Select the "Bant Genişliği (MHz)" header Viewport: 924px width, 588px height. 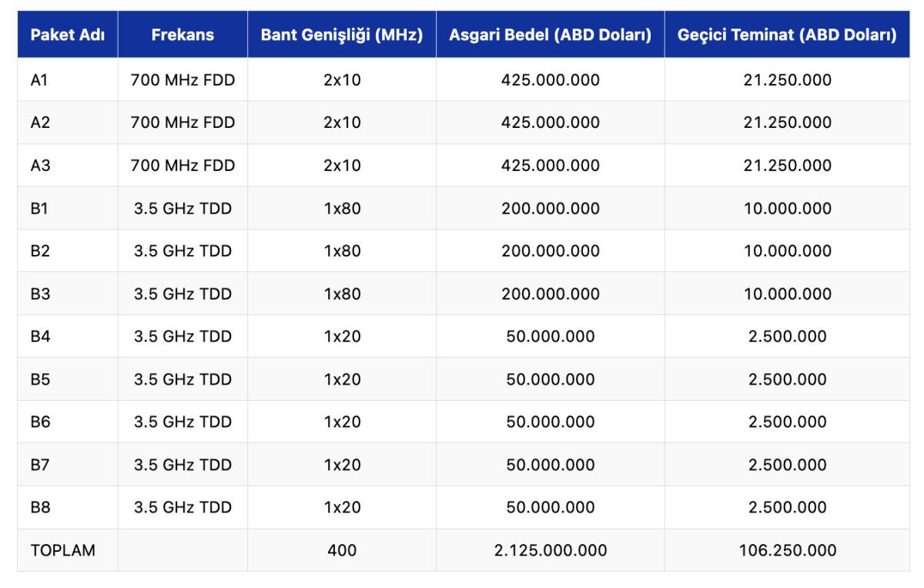click(342, 35)
